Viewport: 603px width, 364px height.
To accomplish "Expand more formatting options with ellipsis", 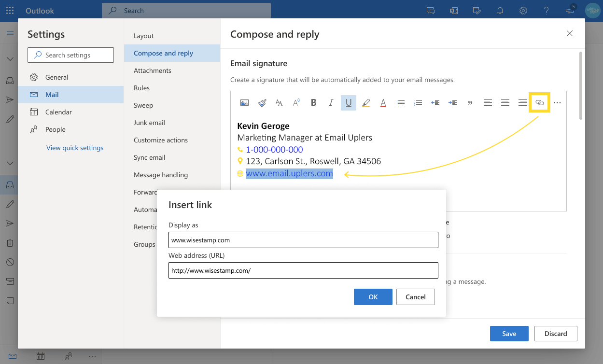I will coord(557,102).
